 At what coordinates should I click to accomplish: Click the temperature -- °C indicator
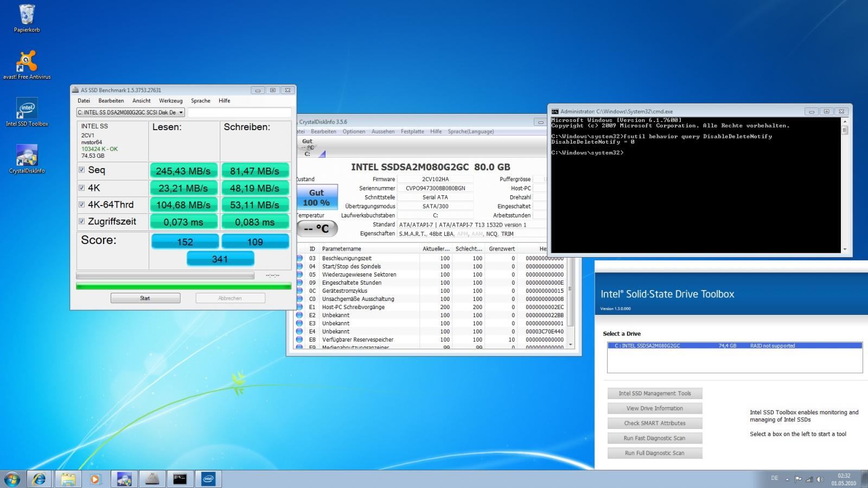[317, 228]
